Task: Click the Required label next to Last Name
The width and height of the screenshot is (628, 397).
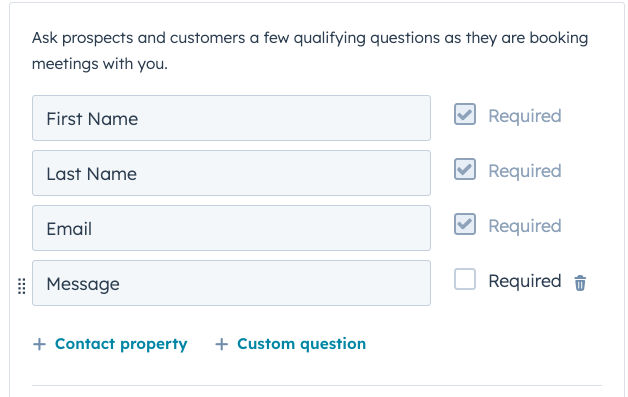Action: [525, 171]
